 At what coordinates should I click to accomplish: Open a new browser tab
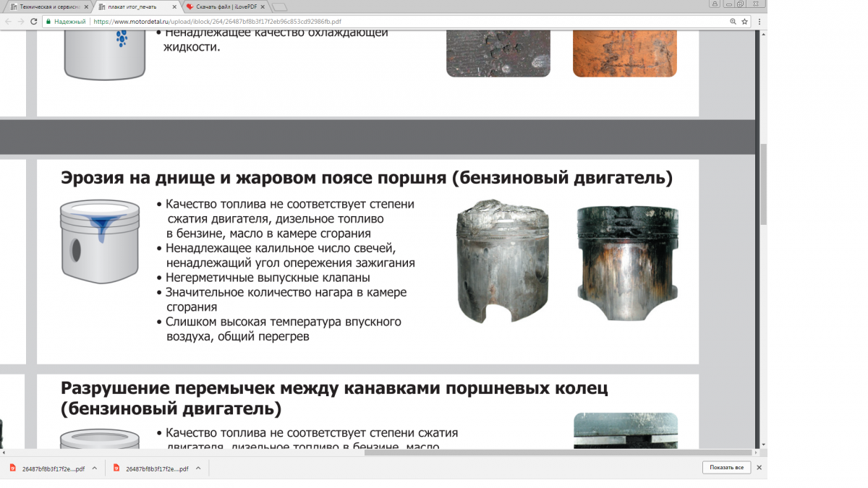click(279, 7)
